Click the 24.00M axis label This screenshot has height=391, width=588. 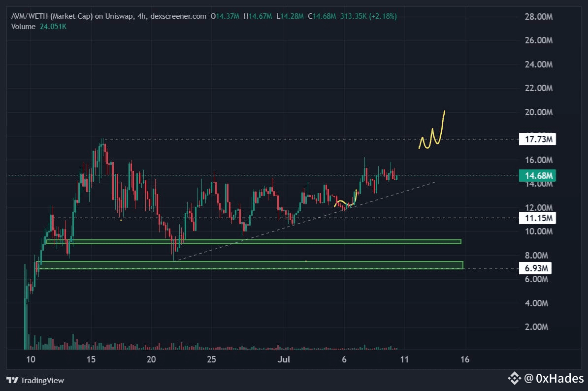(x=538, y=65)
